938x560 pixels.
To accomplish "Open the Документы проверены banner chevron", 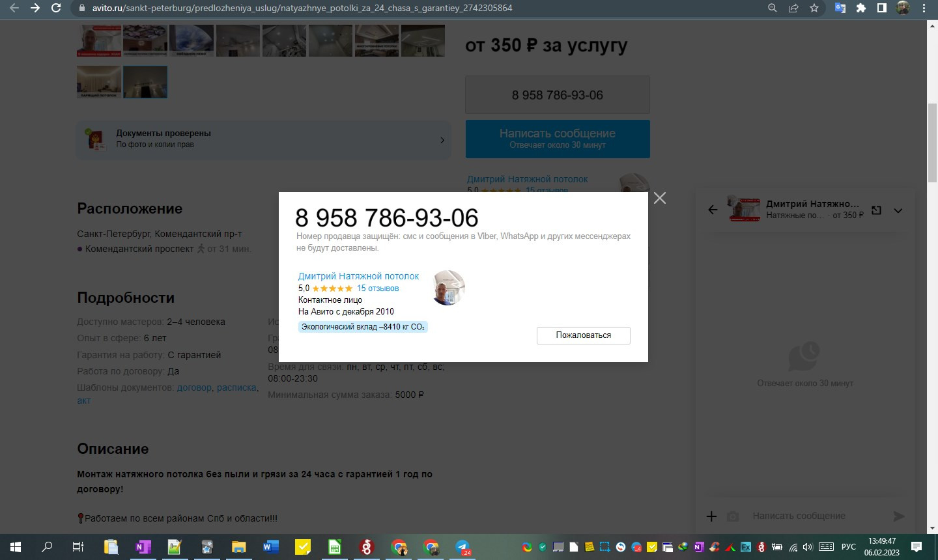I will click(442, 139).
